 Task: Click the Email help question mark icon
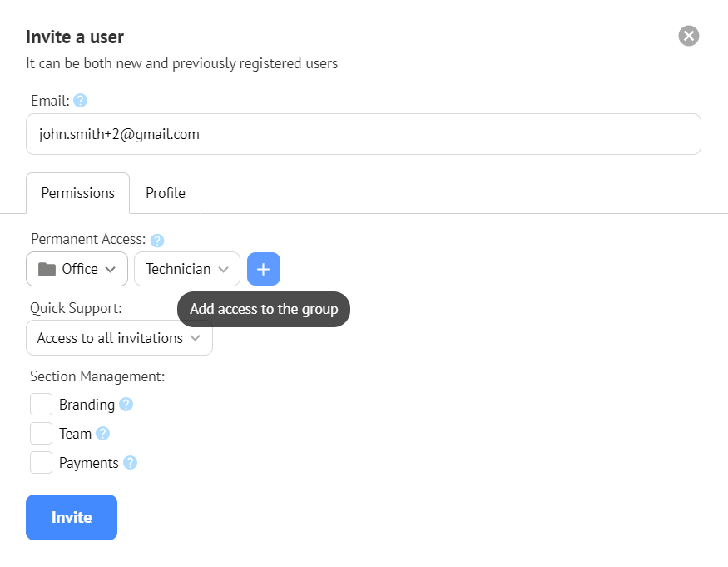pyautogui.click(x=81, y=101)
